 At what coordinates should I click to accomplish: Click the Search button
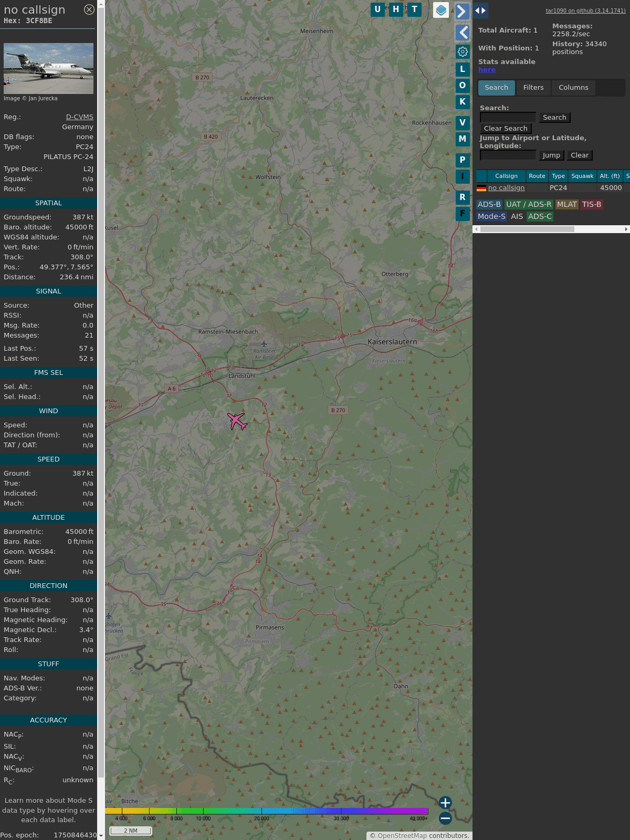pos(554,118)
